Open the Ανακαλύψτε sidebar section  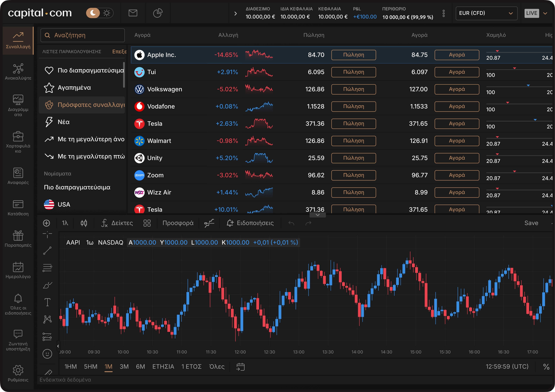pyautogui.click(x=18, y=72)
